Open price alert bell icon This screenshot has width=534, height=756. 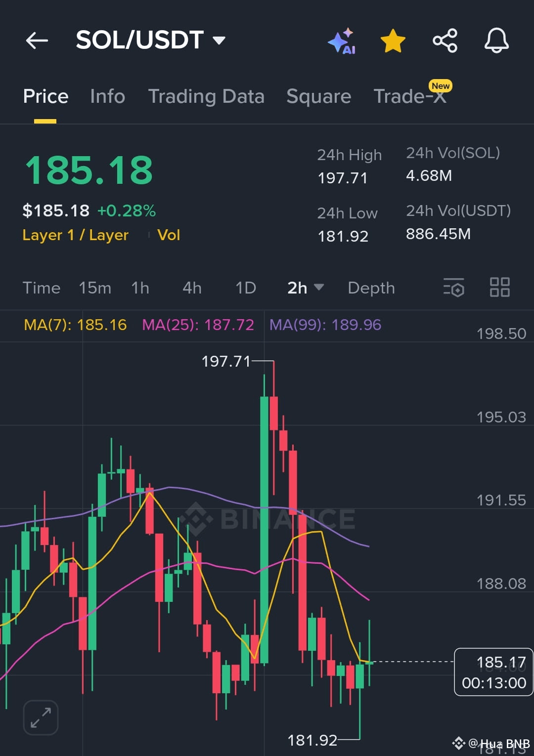tap(496, 41)
